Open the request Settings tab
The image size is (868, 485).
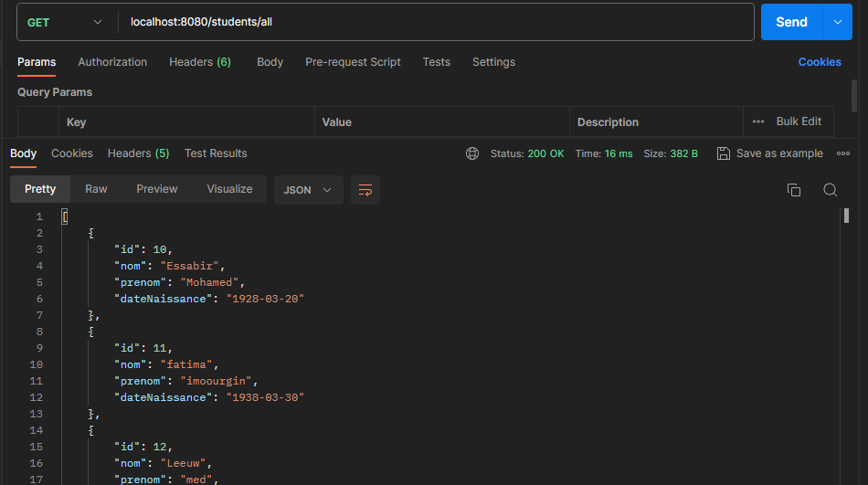tap(493, 62)
